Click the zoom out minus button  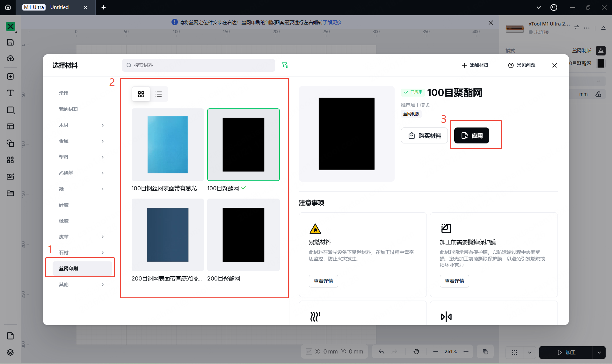(x=436, y=352)
